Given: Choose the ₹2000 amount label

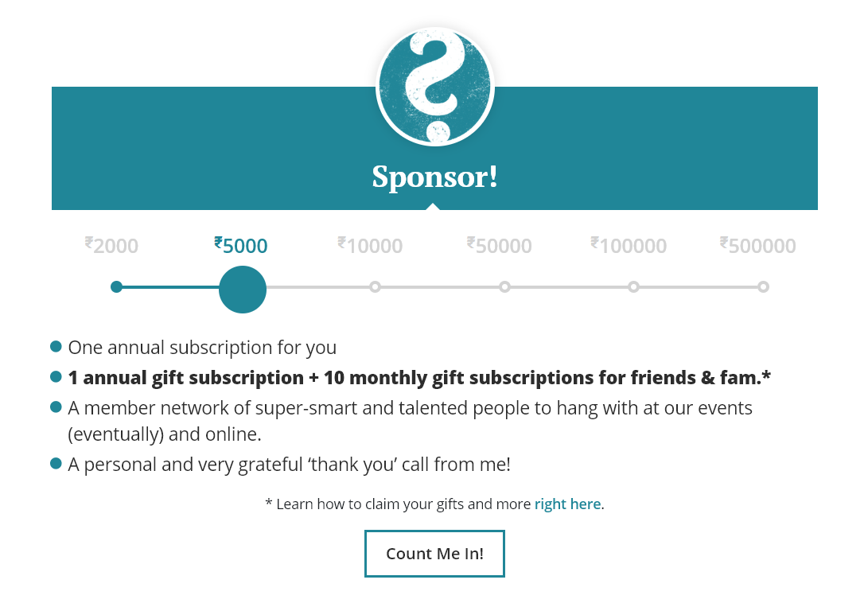Looking at the screenshot, I should coord(111,245).
